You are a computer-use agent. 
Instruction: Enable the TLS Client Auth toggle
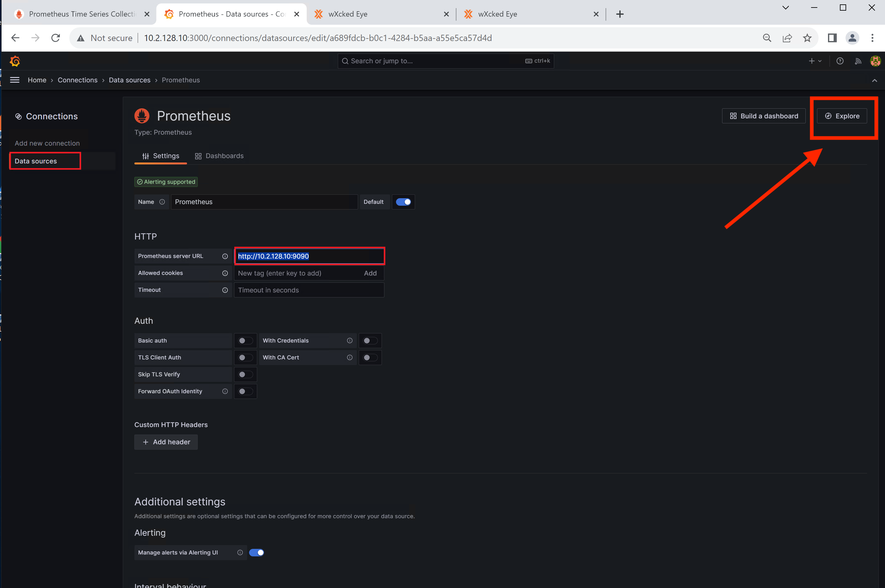click(x=245, y=357)
